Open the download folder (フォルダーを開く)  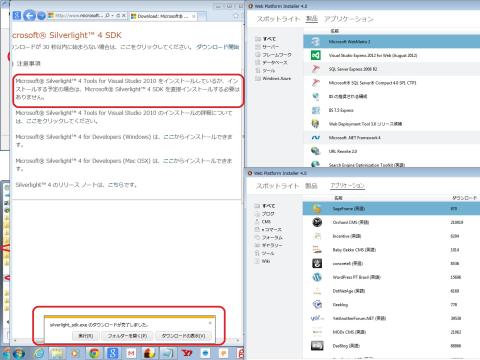(x=127, y=336)
